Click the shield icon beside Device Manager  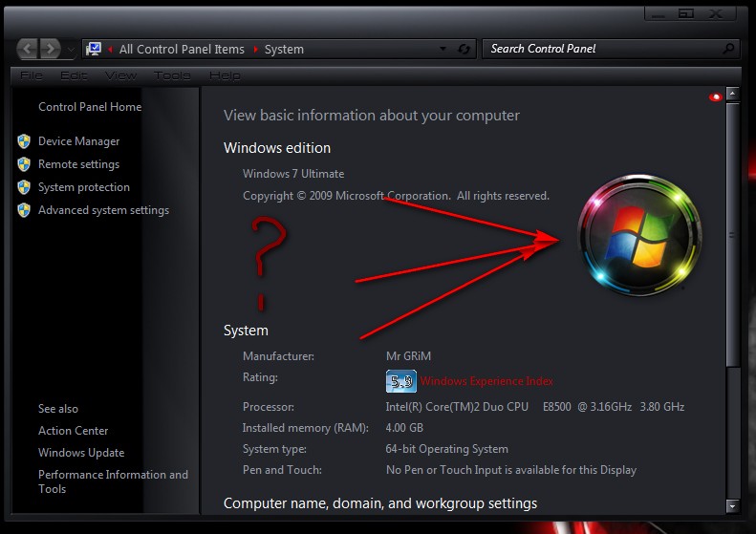[24, 141]
